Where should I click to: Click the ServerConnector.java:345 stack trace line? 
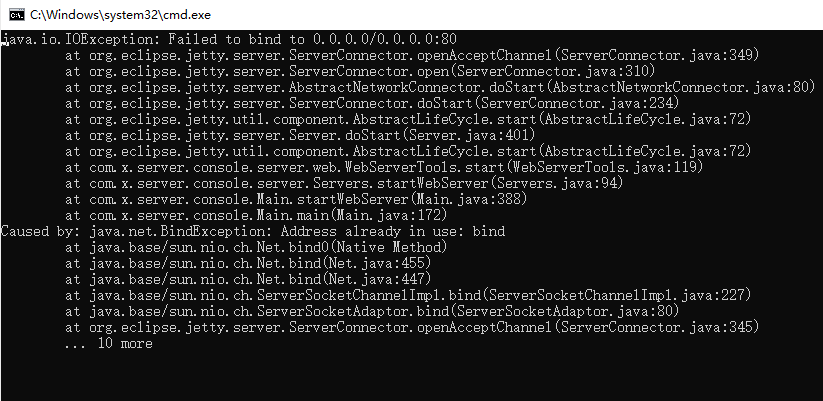pyautogui.click(x=412, y=328)
